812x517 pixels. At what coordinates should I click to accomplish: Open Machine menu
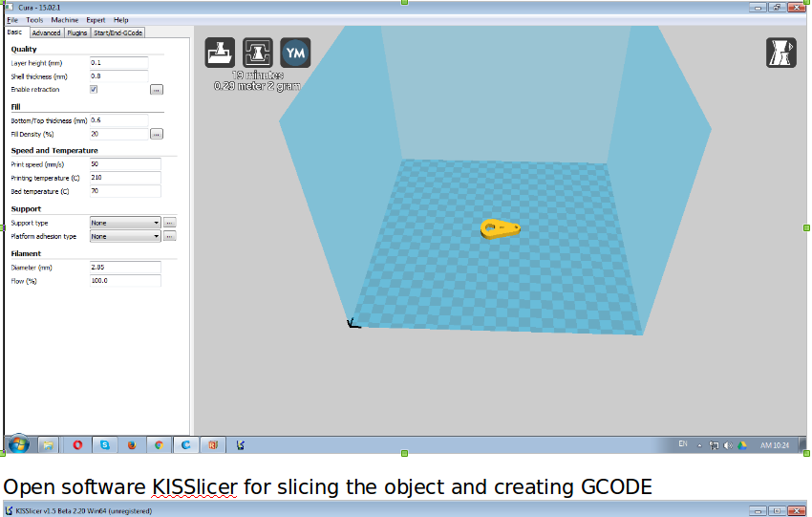click(x=65, y=20)
